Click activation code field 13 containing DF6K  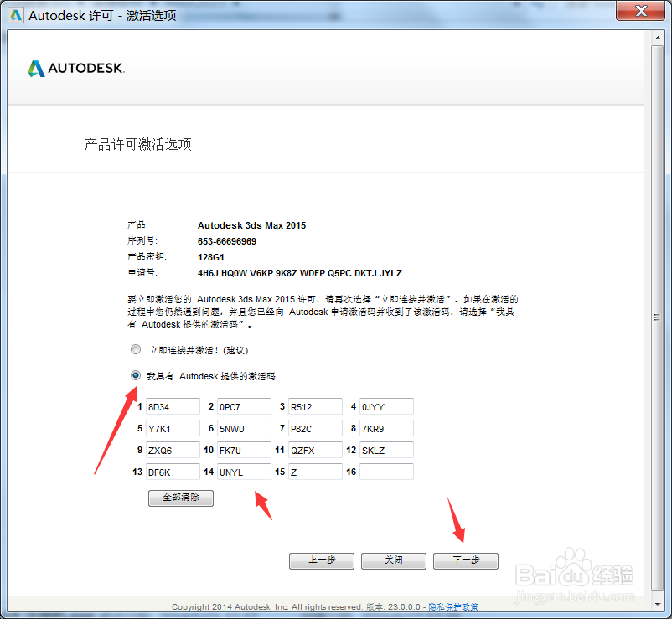coord(172,472)
